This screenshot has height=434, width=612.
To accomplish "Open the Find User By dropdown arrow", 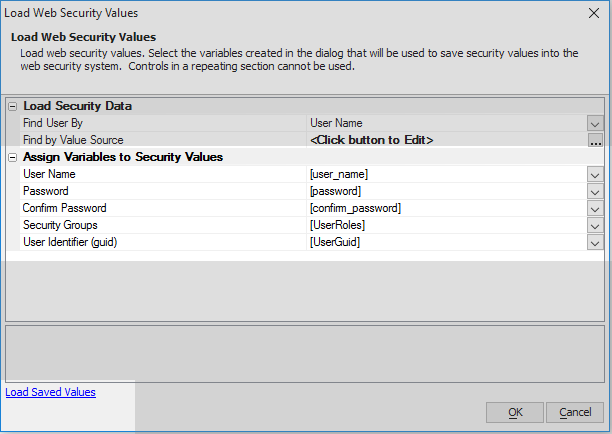I will point(595,123).
